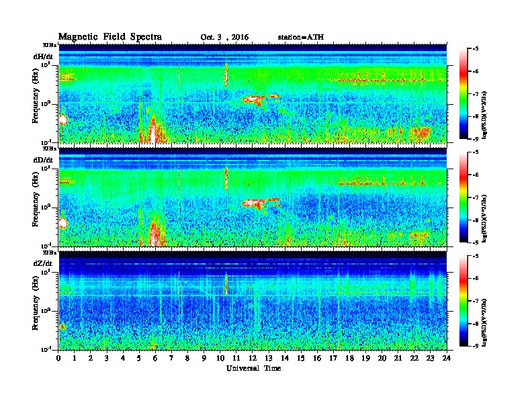This screenshot has width=532, height=411.
Task: Click the 10¹ frequency tick of dH/dt panel
Action: point(46,64)
